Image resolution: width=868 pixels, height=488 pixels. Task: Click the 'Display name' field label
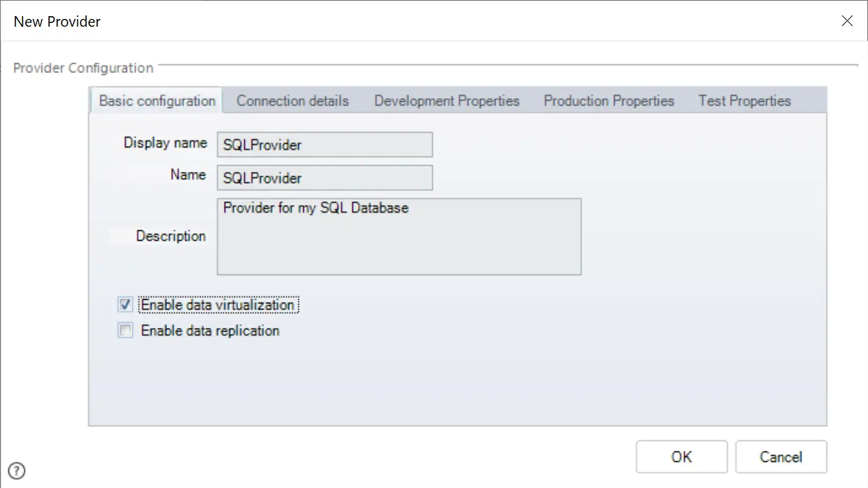point(166,143)
